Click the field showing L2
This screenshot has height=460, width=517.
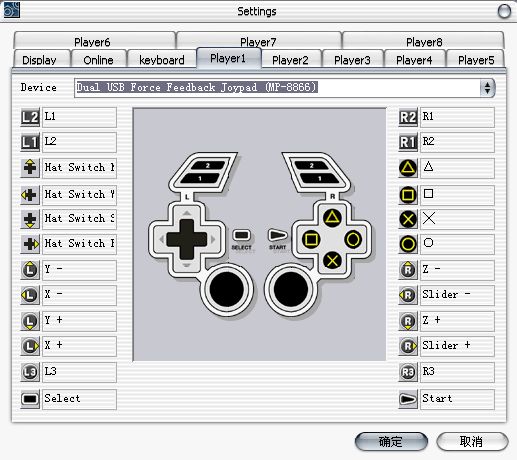point(79,142)
